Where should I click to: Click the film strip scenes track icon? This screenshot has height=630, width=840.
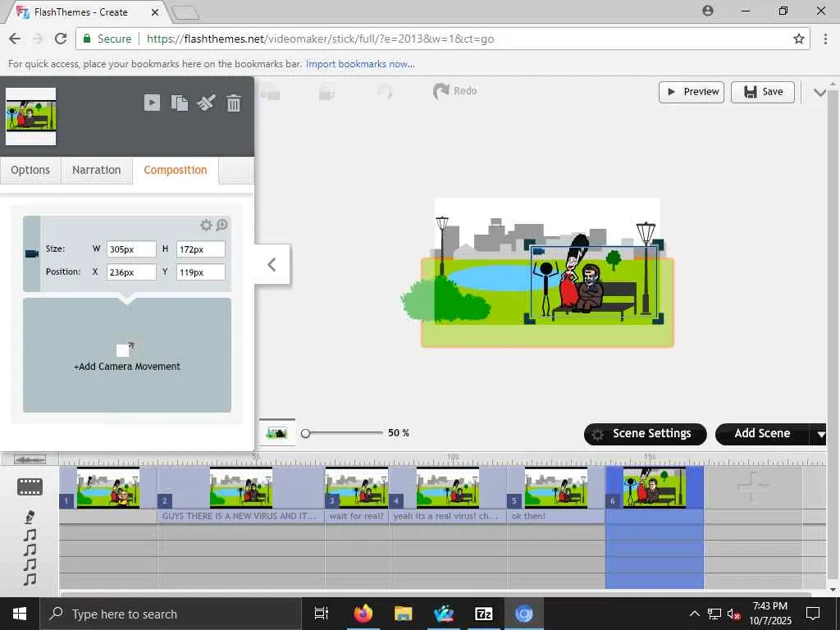click(x=30, y=486)
